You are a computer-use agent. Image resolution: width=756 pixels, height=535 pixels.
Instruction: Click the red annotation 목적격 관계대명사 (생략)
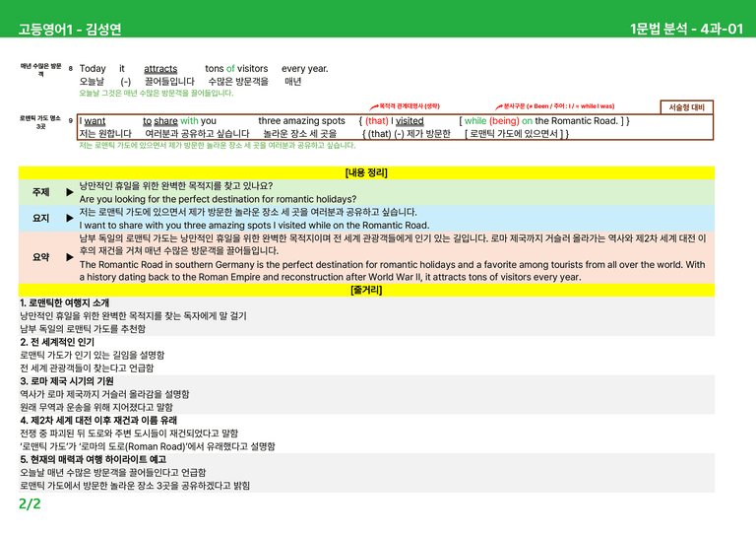point(409,106)
